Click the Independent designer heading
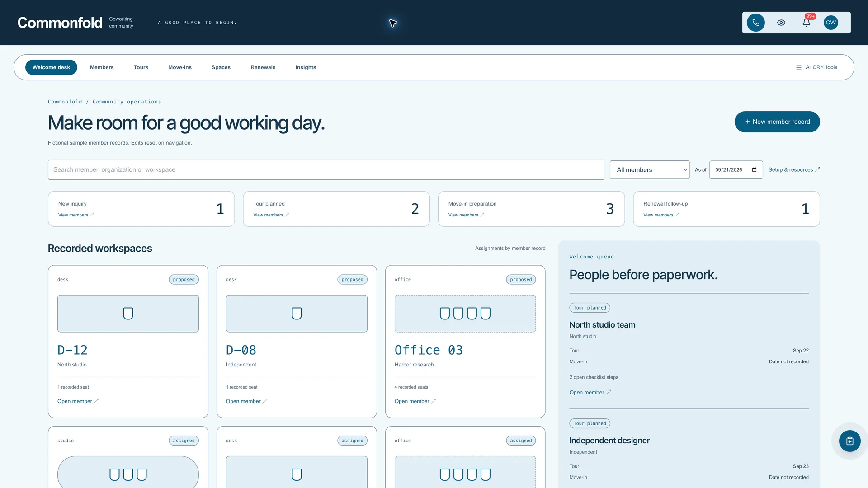 609,441
